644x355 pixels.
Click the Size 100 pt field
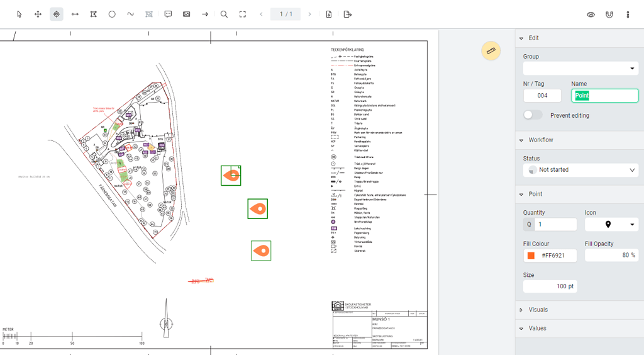[x=550, y=286]
